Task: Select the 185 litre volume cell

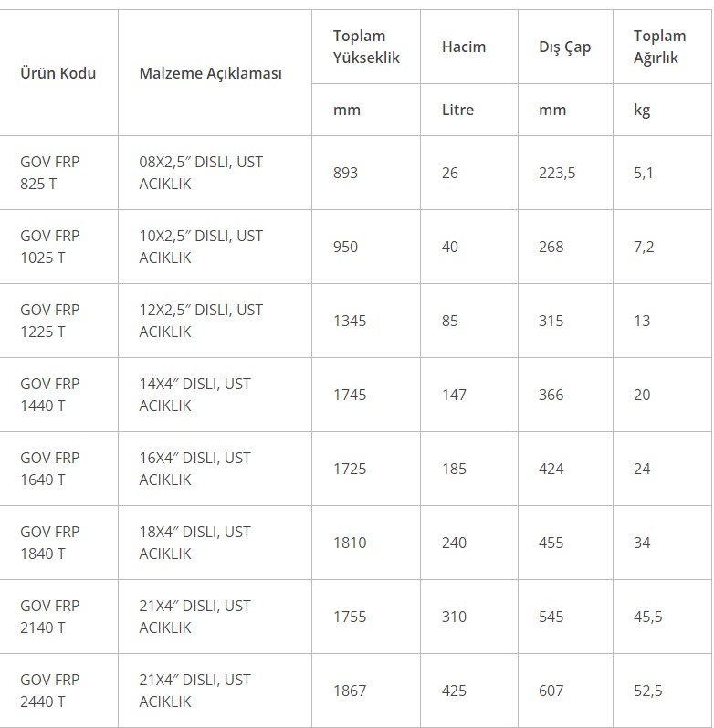Action: tap(454, 469)
